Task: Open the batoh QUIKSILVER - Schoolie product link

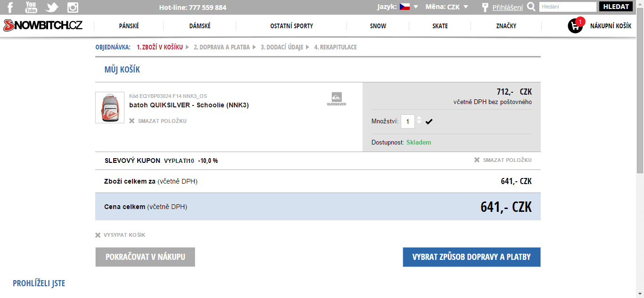Action: [x=189, y=105]
